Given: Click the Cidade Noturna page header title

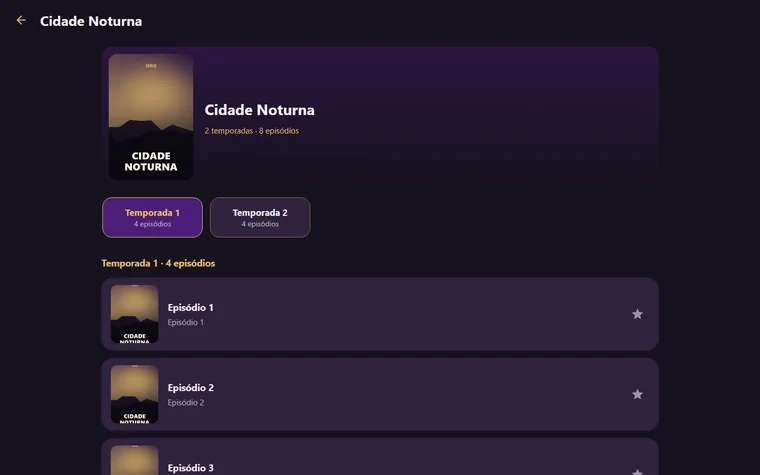Looking at the screenshot, I should (x=91, y=21).
